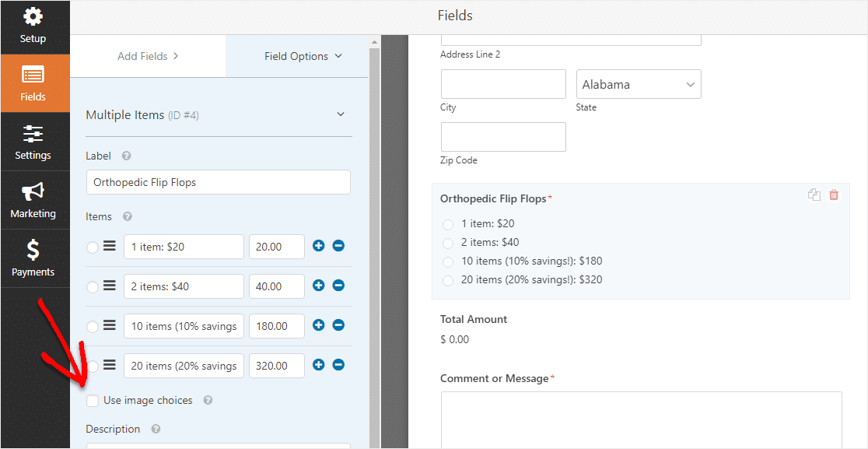Click the City input box
Screen dimensions: 868x449
click(503, 84)
